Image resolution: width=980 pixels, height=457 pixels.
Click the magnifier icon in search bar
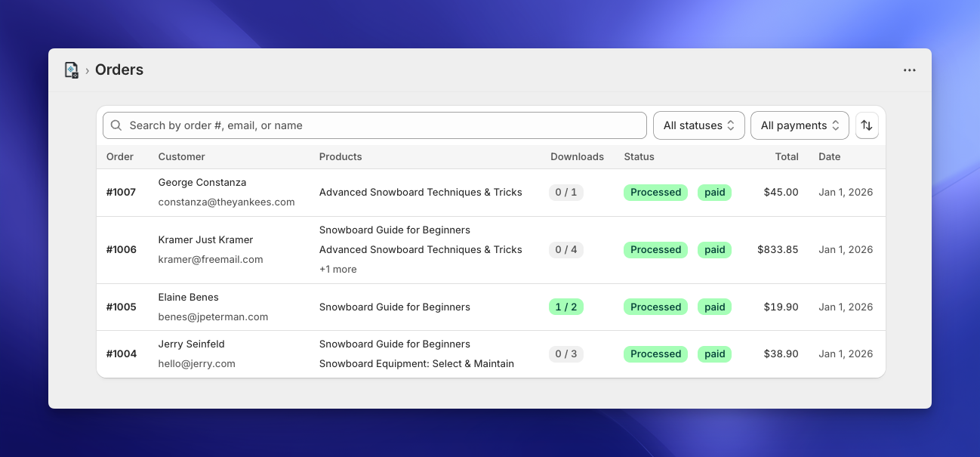(116, 125)
